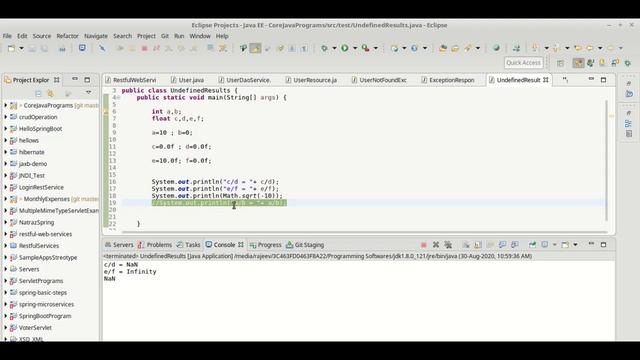Switch to the ExceptionRespon editor tab

pos(448,80)
